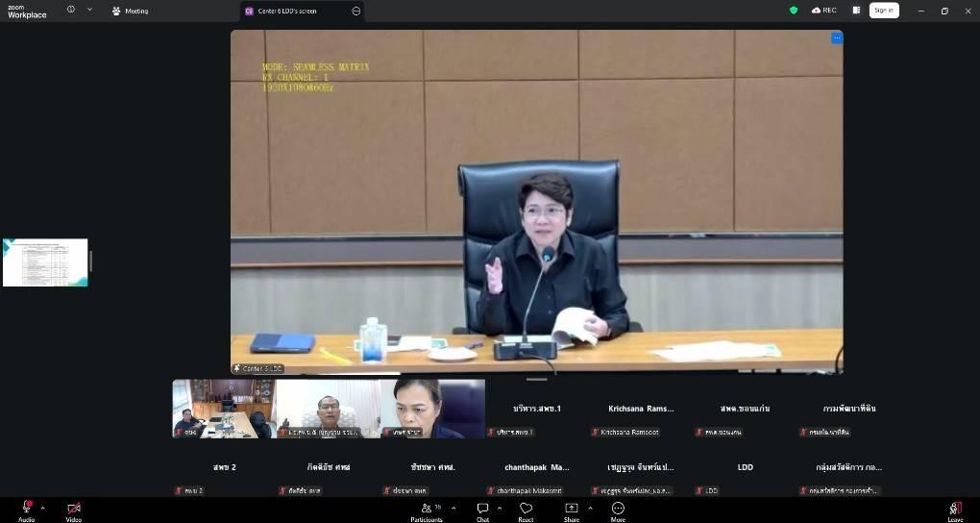
Task: Expand the Share options arrow
Action: tap(590, 507)
